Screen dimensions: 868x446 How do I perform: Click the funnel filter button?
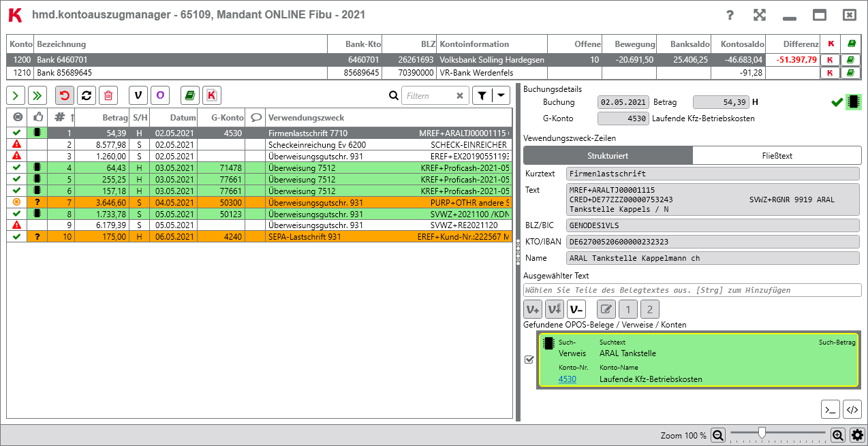point(481,96)
